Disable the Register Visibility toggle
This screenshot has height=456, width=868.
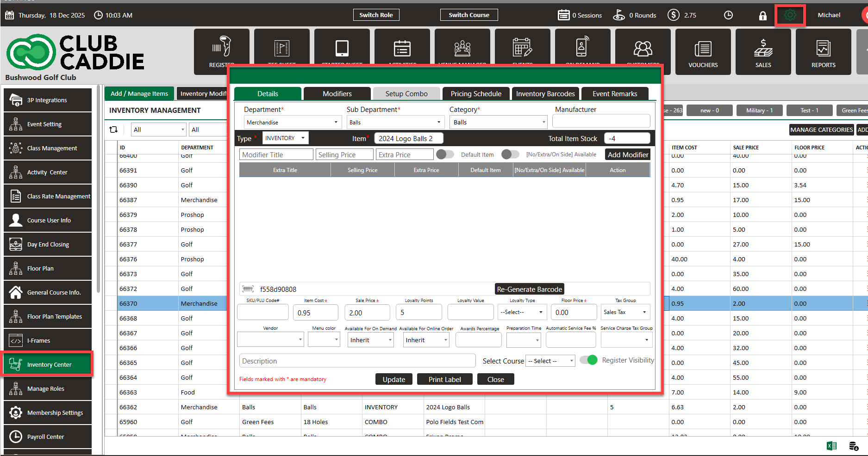click(x=588, y=360)
